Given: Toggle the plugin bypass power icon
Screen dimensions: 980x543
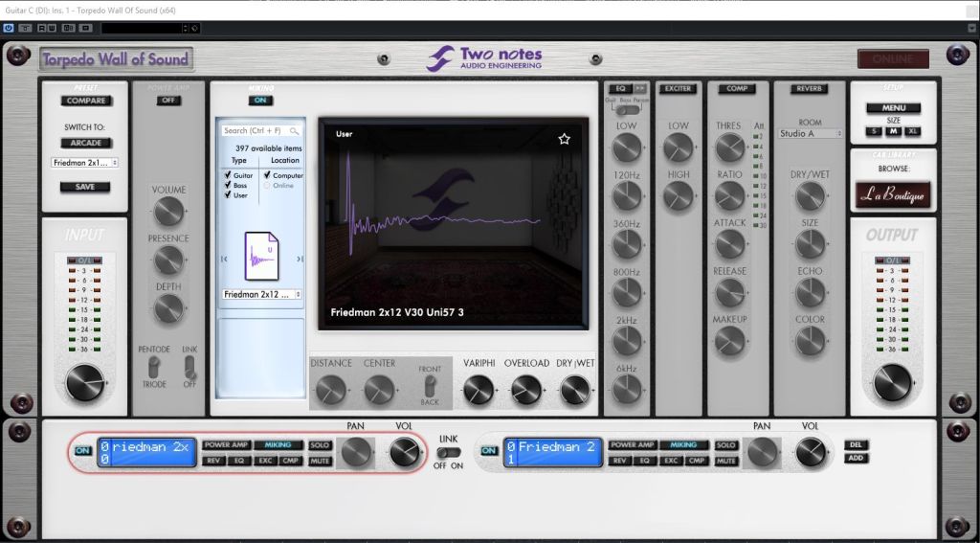Looking at the screenshot, I should pos(8,28).
